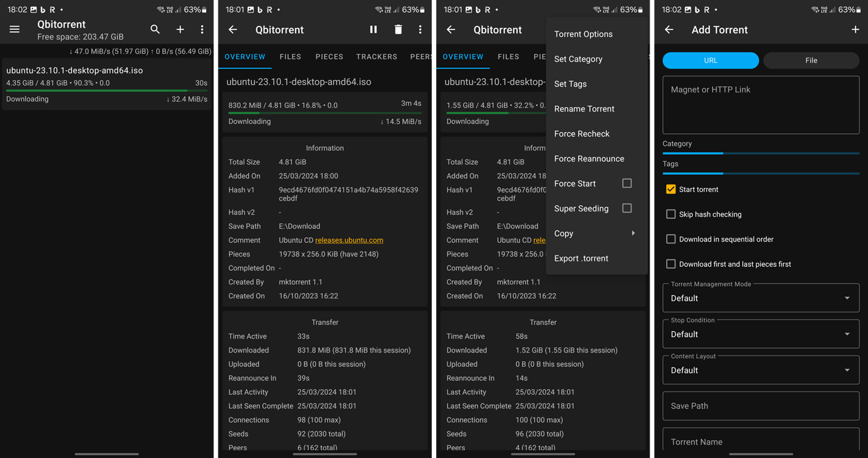The height and width of the screenshot is (458, 868).
Task: Select OVERVIEW tab behind the options menu
Action: 463,56
